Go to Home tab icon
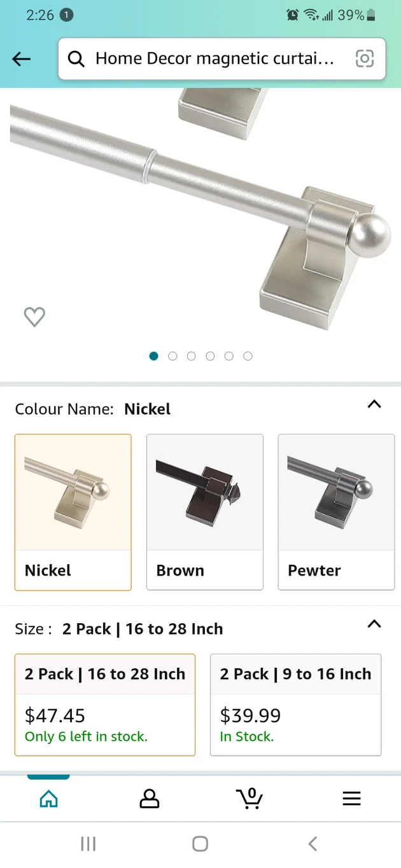401x868 pixels. 48,799
